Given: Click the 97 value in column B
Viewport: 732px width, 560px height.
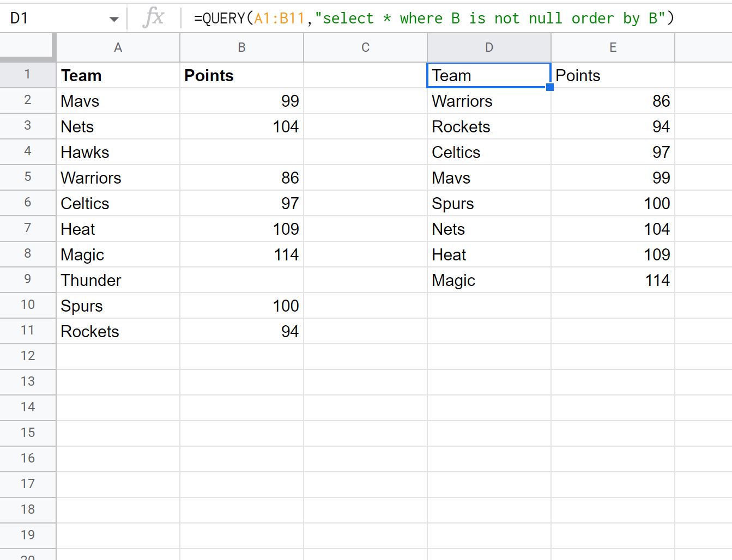Looking at the screenshot, I should click(241, 203).
